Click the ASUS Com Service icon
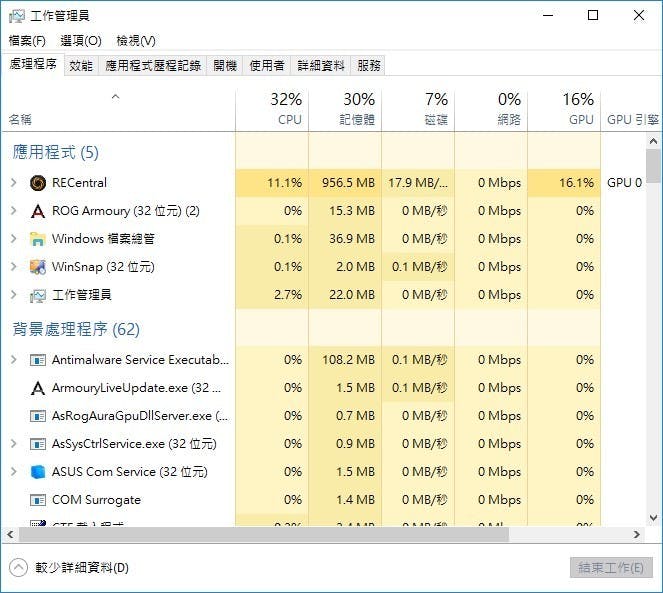Viewport: 663px width, 593px height. click(38, 472)
